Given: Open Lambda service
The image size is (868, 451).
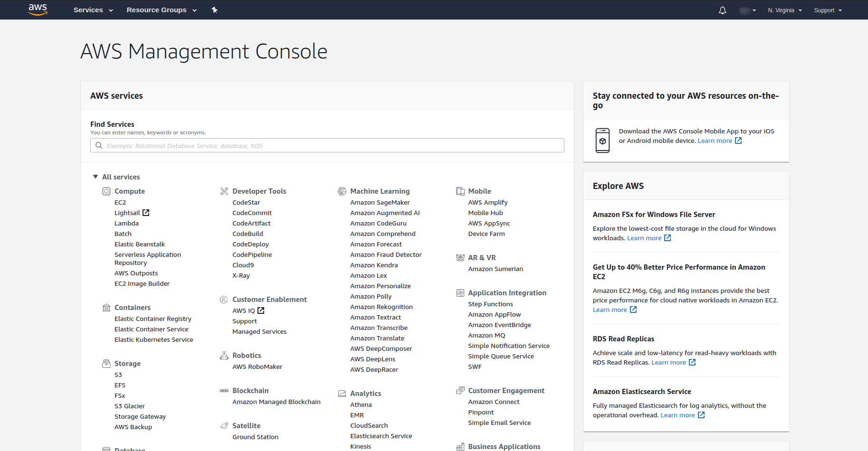Looking at the screenshot, I should (x=126, y=224).
